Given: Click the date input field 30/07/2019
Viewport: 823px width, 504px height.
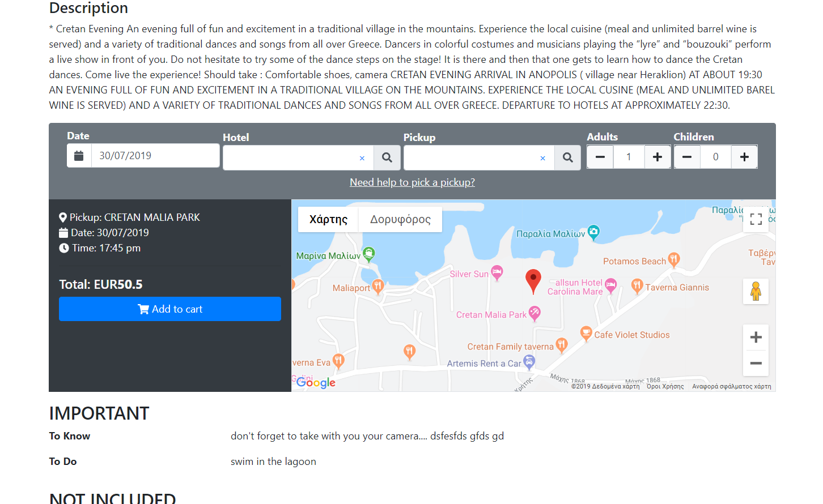Looking at the screenshot, I should tap(155, 156).
